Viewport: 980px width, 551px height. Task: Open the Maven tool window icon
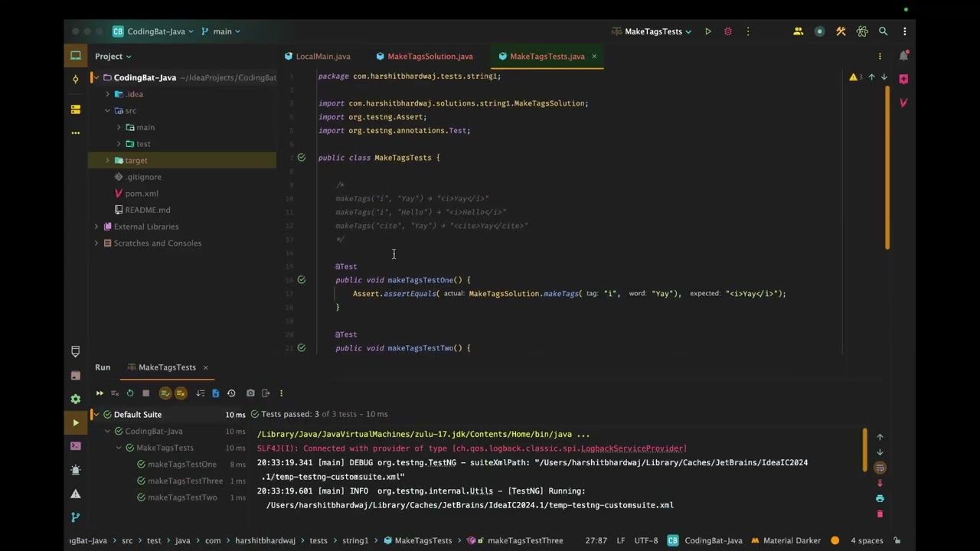pos(904,103)
